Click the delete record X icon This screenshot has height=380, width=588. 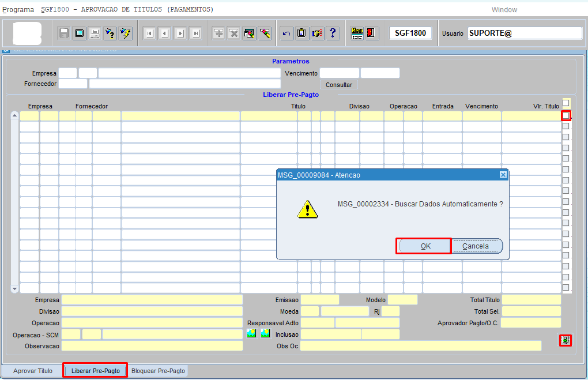coord(233,33)
